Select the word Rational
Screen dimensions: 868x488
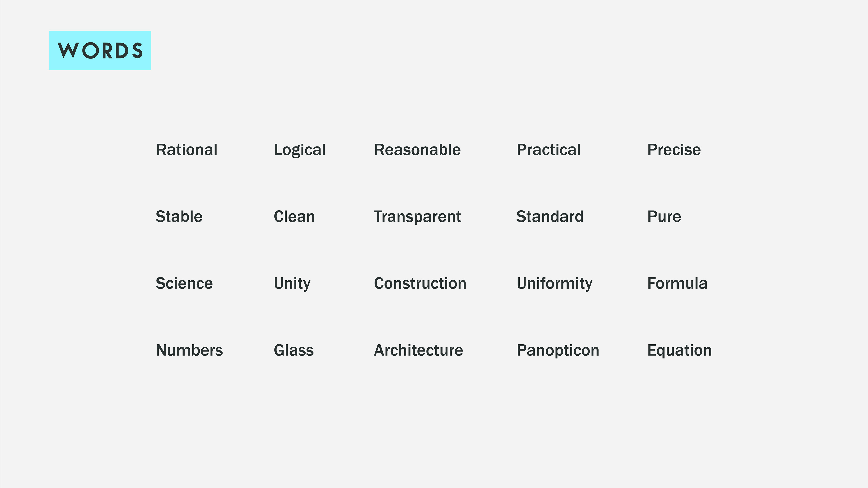coord(187,150)
